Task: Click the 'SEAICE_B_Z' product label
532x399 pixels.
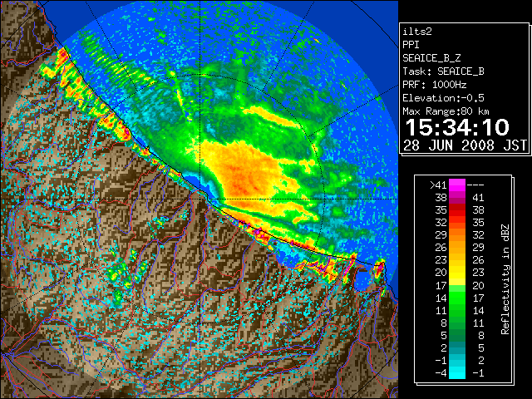Action: click(431, 58)
